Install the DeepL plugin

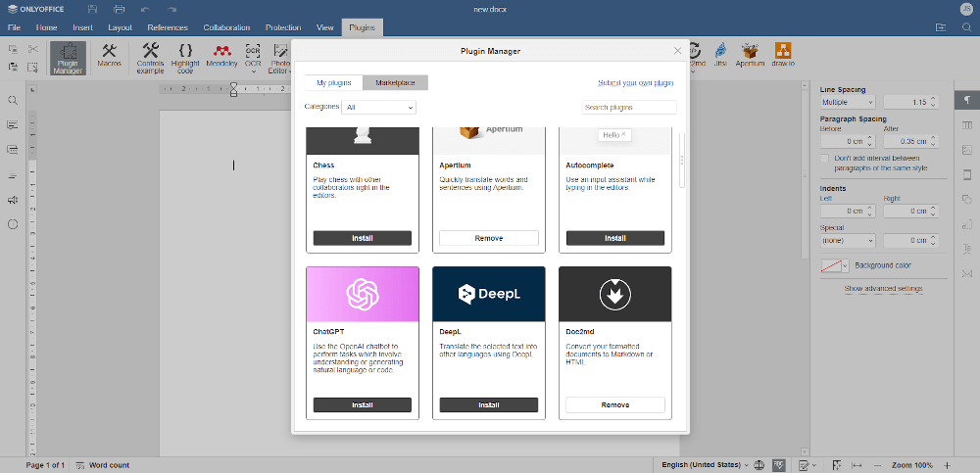[489, 404]
